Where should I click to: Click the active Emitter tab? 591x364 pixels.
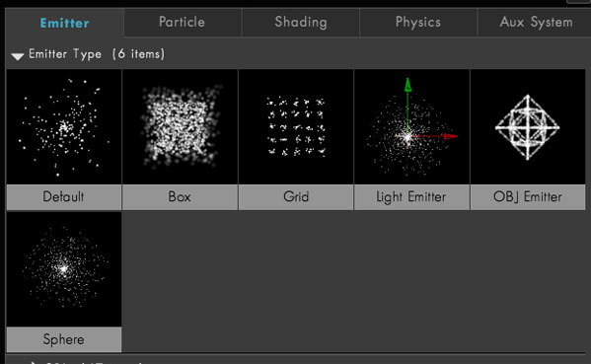click(x=64, y=23)
